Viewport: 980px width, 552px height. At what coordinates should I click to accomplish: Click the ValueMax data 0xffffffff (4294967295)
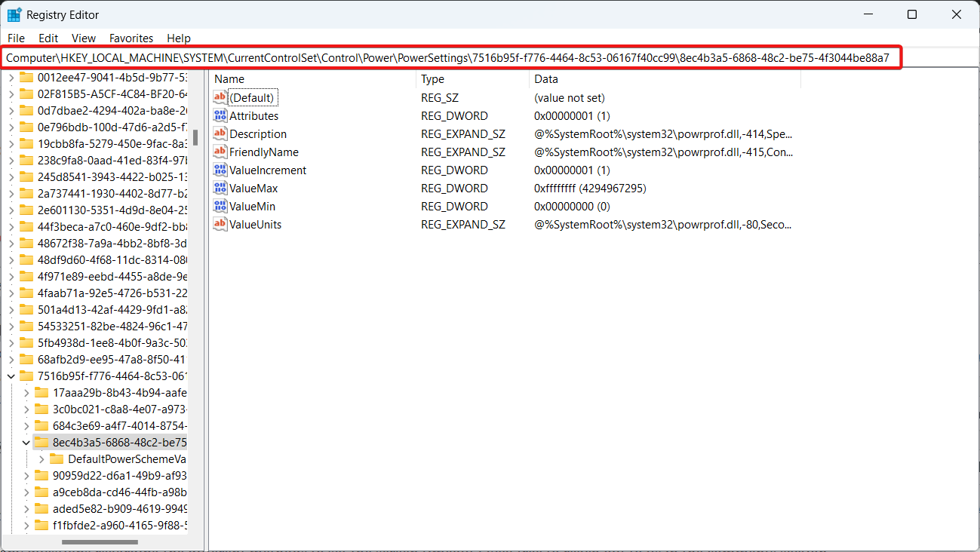[x=590, y=188]
